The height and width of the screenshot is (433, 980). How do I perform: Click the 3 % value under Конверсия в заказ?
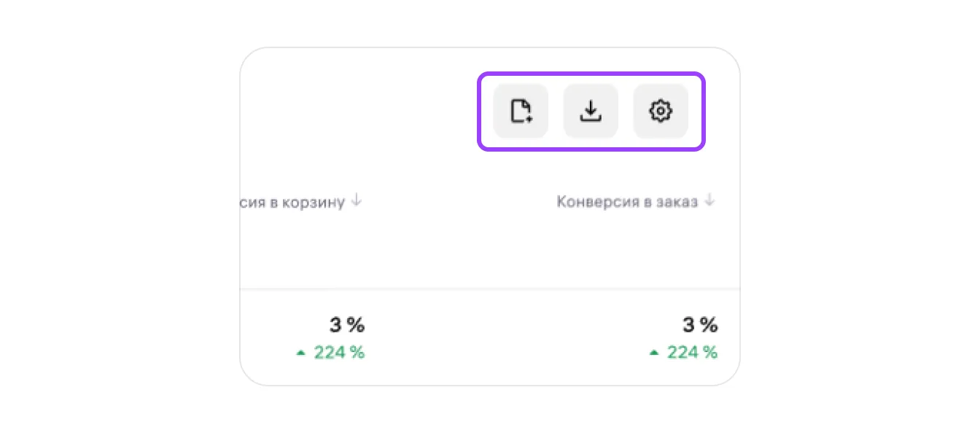(699, 325)
